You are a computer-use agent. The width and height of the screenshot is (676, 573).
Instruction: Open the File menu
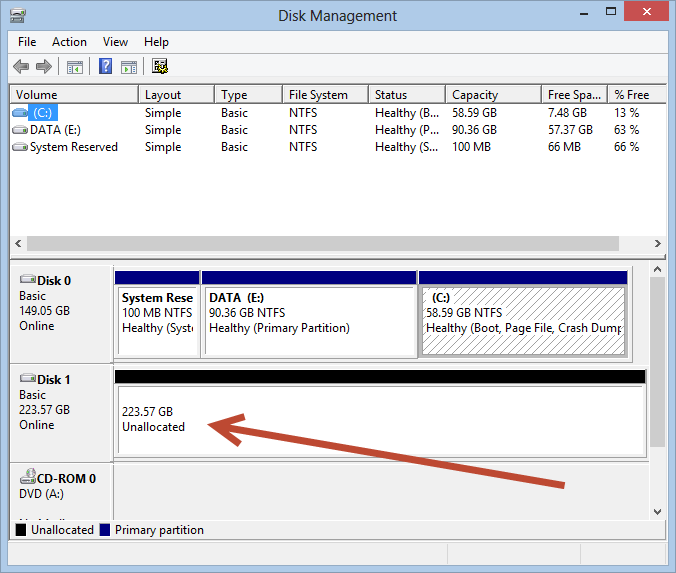[27, 42]
